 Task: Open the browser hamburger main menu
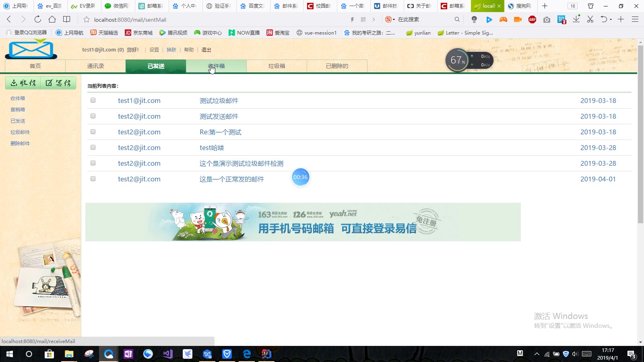pos(635,19)
